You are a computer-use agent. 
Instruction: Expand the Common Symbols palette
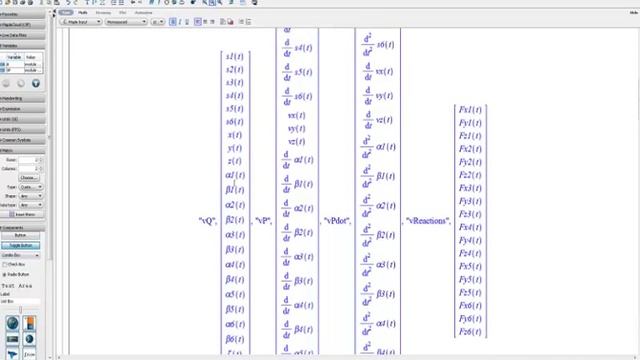click(22, 140)
